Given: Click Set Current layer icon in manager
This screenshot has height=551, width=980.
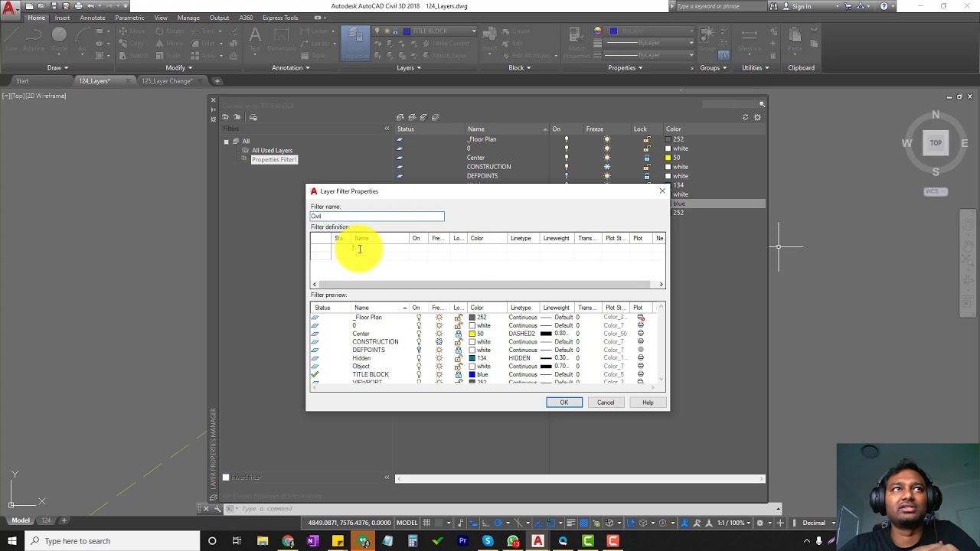Looking at the screenshot, I should (435, 117).
